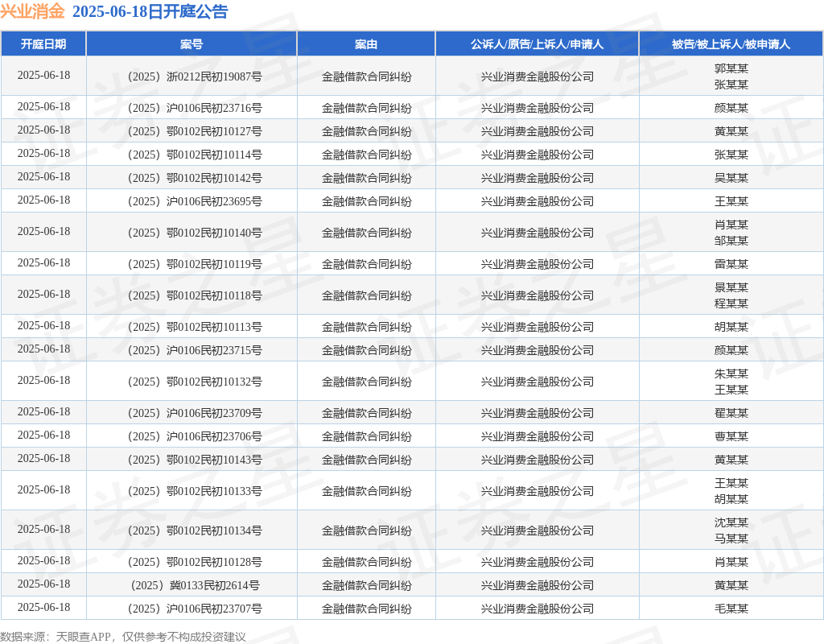Click 金融借款合同纠纷 in the 沪0106民初23709号 row
The image size is (824, 644).
pyautogui.click(x=366, y=413)
